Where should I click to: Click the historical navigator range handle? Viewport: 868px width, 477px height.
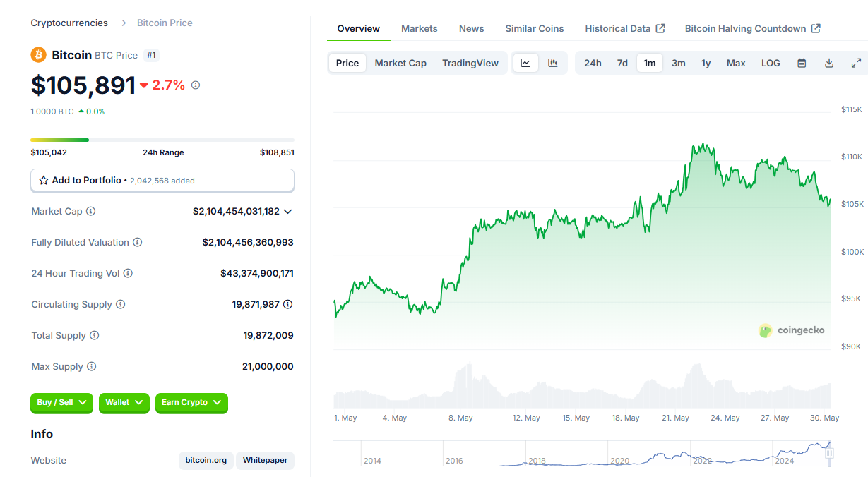coord(830,453)
